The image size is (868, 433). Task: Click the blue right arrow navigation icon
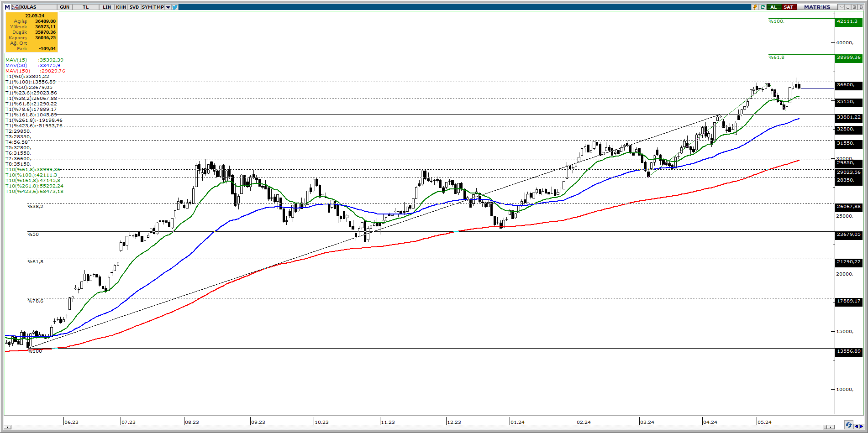pos(861,426)
